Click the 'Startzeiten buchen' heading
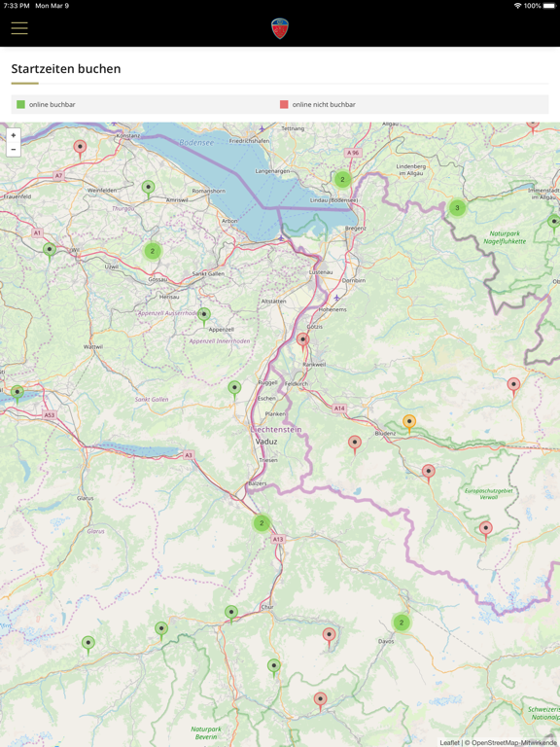 pos(66,69)
